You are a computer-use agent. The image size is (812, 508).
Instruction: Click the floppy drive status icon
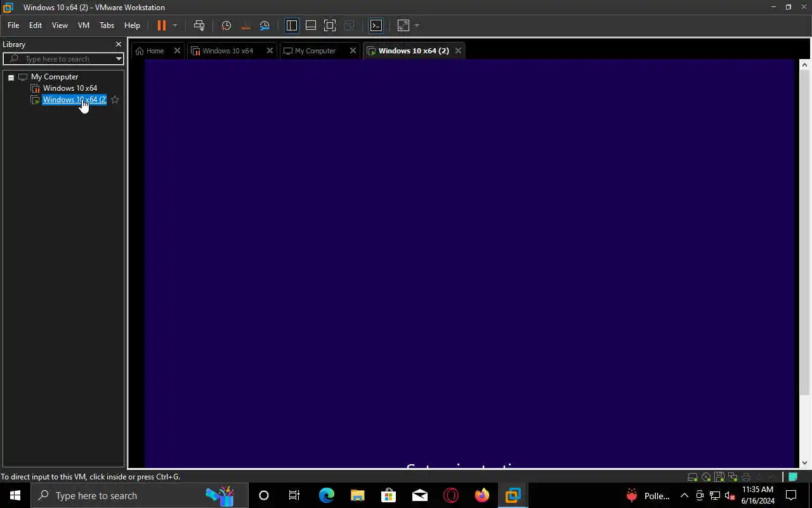(719, 477)
